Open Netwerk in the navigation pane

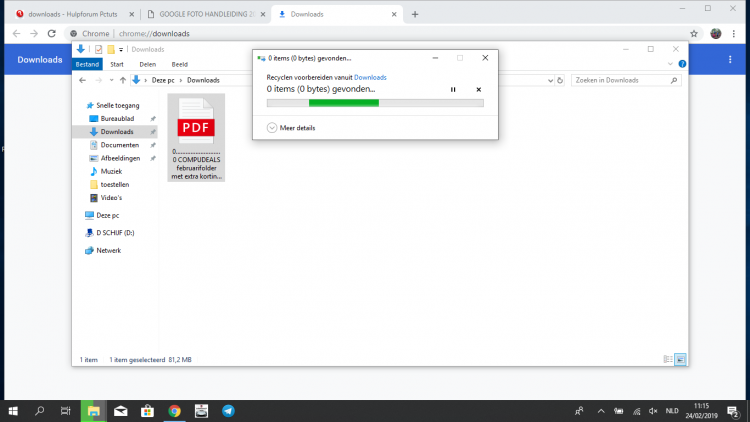(108, 250)
